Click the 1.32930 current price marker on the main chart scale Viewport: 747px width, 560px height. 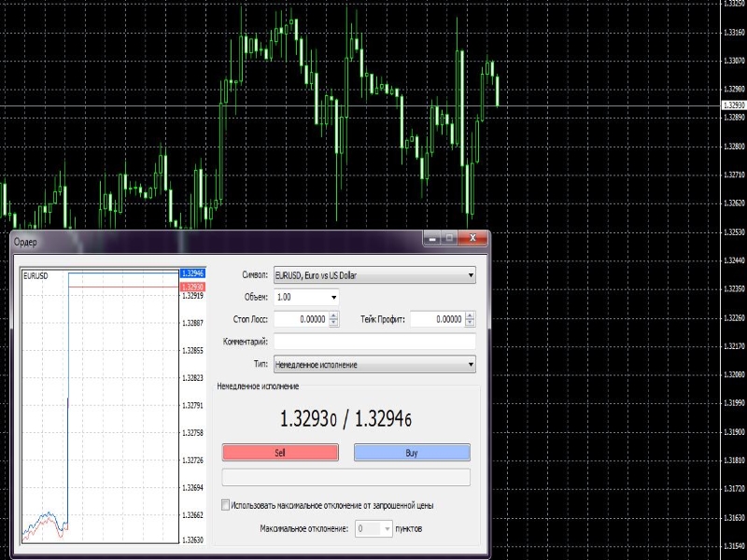click(734, 105)
